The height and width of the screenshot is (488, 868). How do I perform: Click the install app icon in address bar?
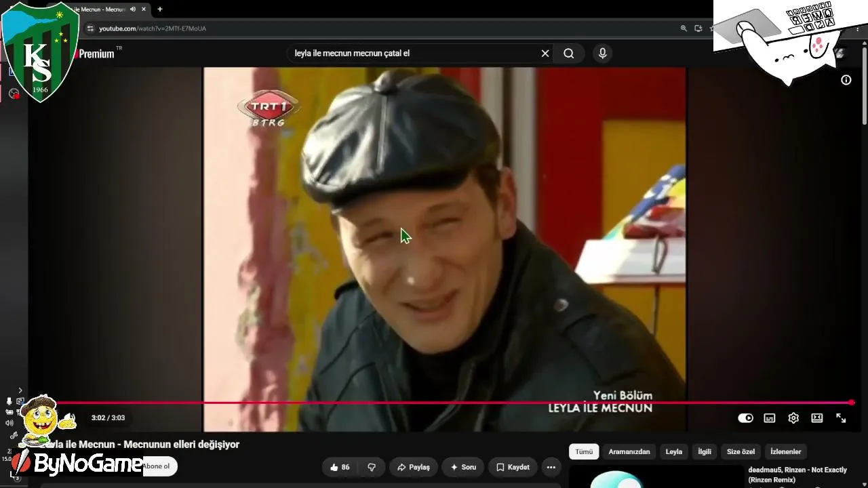click(698, 28)
